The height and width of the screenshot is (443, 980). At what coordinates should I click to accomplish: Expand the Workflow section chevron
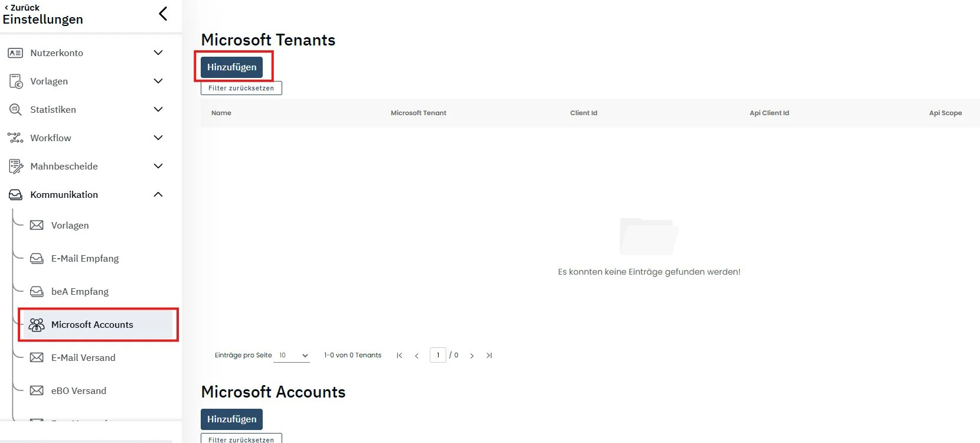[x=158, y=138]
